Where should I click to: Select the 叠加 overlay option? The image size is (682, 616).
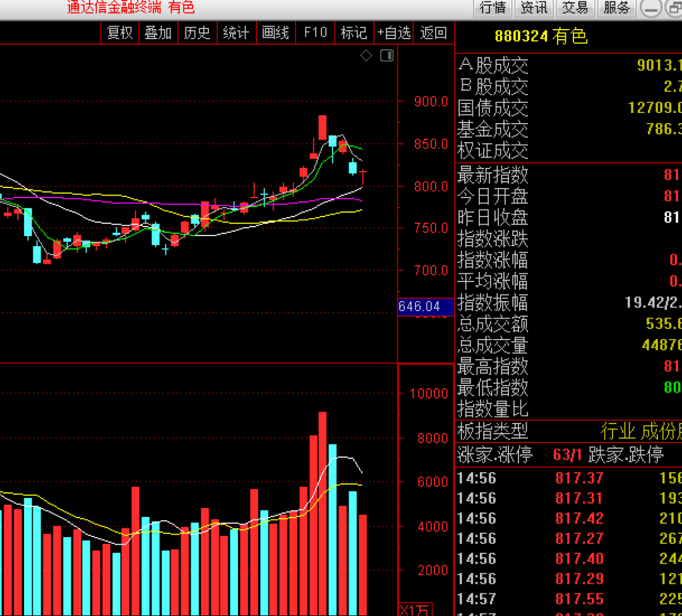coord(158,33)
